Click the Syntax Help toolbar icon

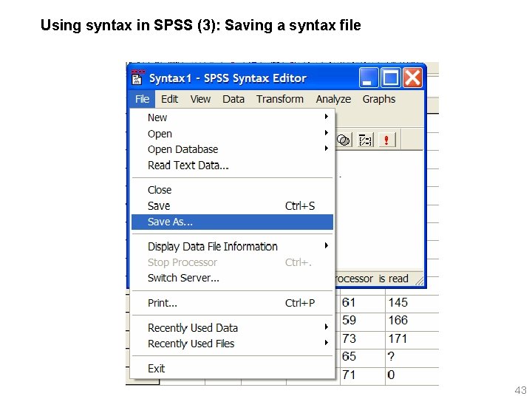click(x=366, y=140)
